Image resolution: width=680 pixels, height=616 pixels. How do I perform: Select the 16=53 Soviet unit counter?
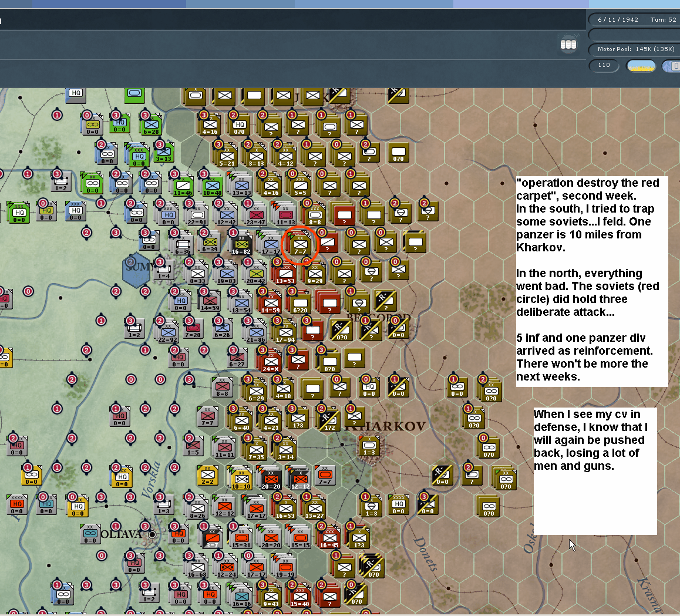[285, 510]
